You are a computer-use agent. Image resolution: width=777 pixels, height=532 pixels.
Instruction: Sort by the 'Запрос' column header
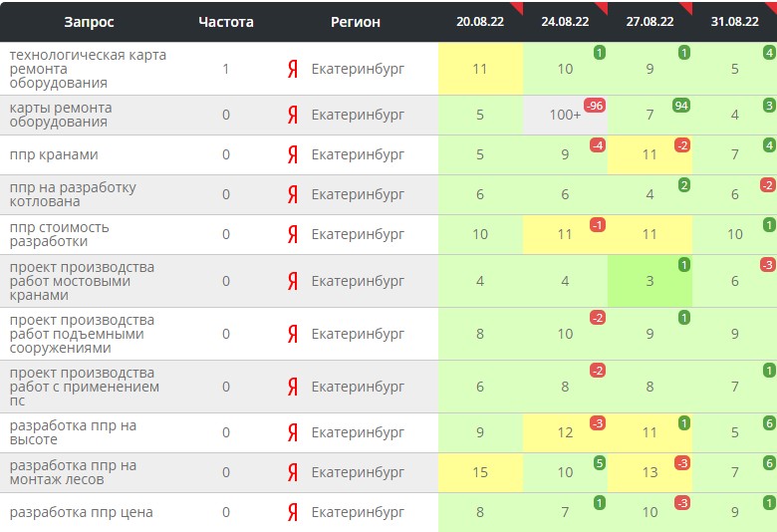[89, 22]
